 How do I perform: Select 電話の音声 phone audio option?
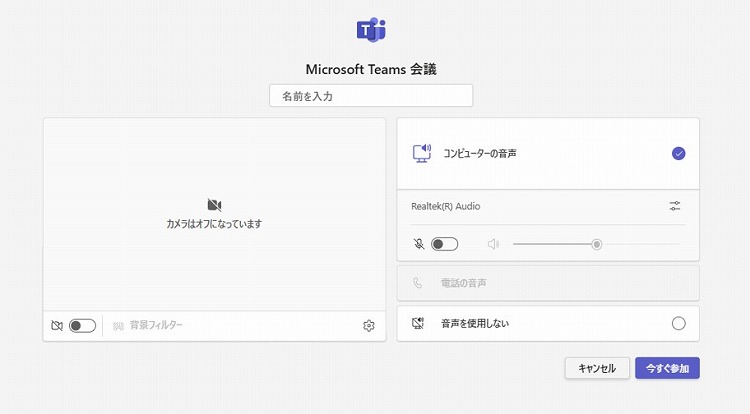(x=548, y=283)
